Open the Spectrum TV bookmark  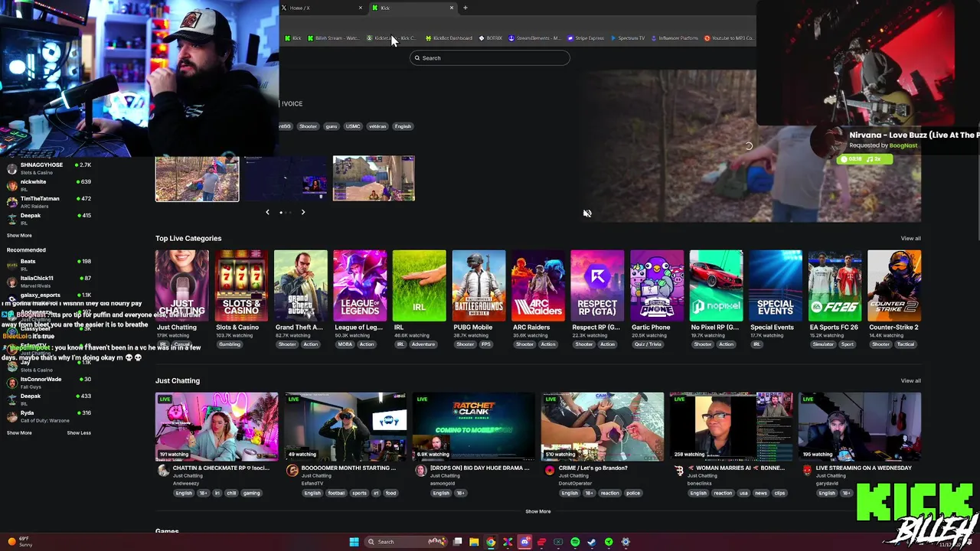coord(628,38)
